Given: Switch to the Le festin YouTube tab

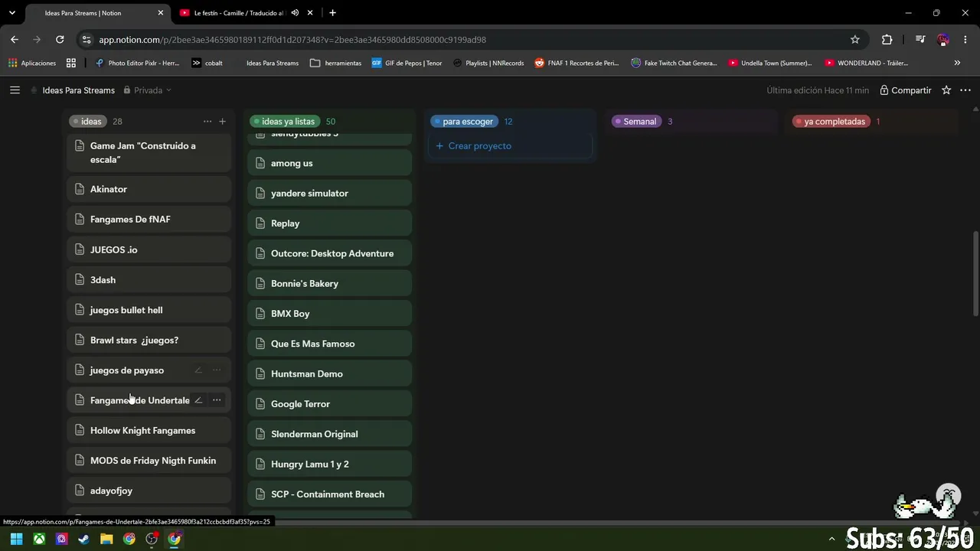Looking at the screenshot, I should point(239,13).
